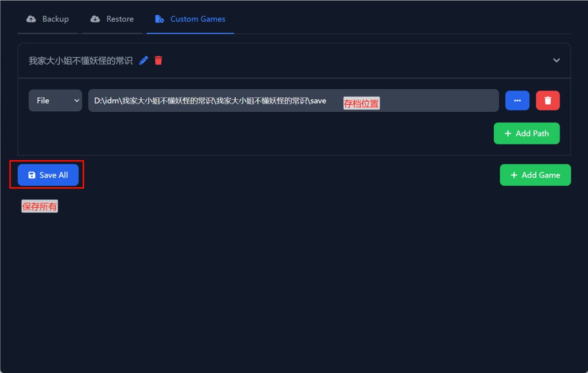Select the Custom Games tab
The image size is (588, 373).
(x=190, y=19)
